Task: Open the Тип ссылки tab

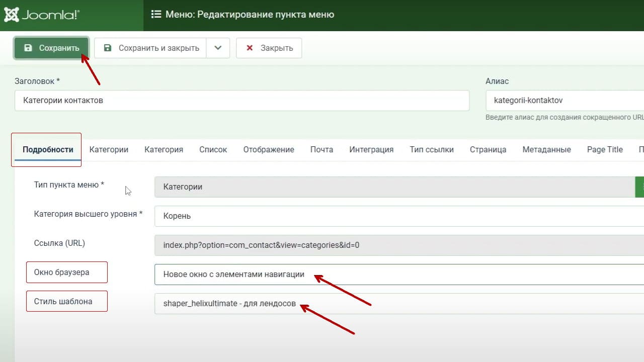Action: tap(432, 150)
